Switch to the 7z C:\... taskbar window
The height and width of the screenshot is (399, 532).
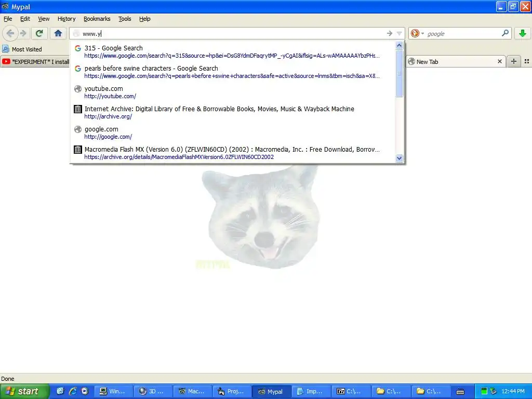pos(351,391)
